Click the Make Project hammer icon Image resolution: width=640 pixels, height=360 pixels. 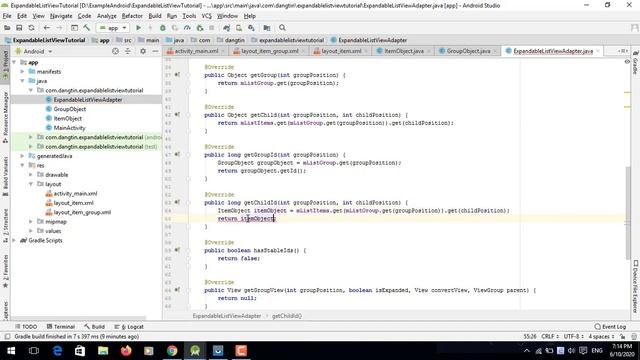click(87, 28)
